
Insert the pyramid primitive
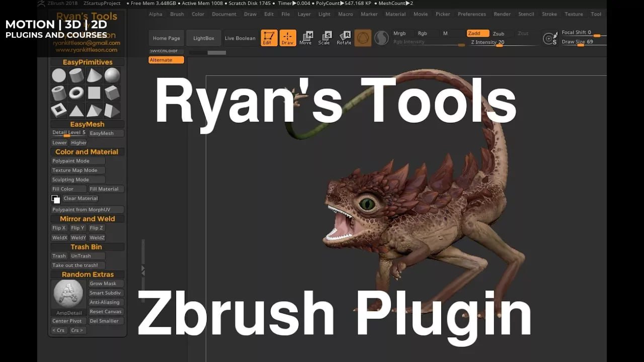(x=94, y=110)
